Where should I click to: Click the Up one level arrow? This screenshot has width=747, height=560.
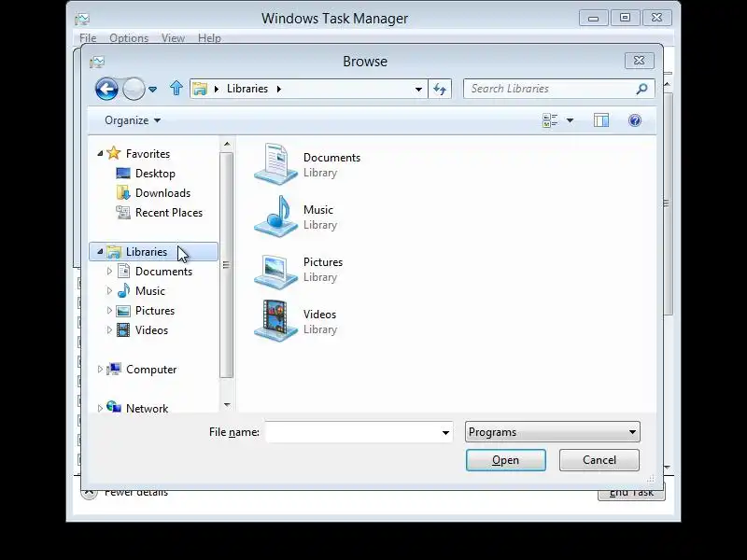tap(176, 88)
